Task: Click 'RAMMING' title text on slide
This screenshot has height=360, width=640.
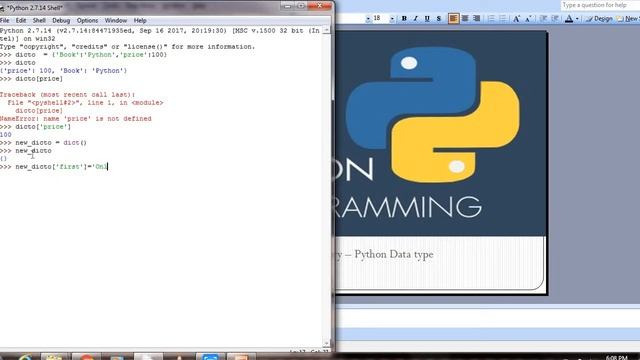Action: (x=409, y=207)
